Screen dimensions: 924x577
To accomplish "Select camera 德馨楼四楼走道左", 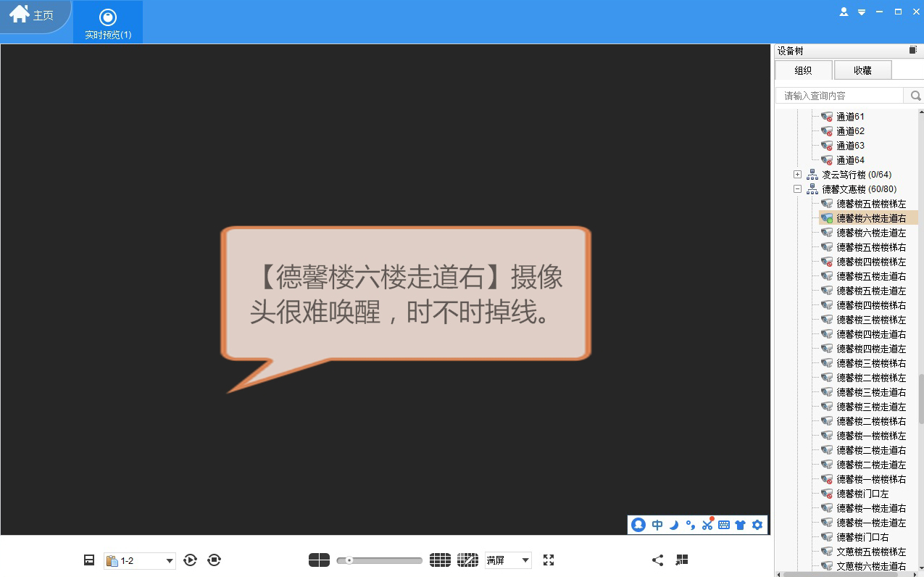I will pos(871,349).
